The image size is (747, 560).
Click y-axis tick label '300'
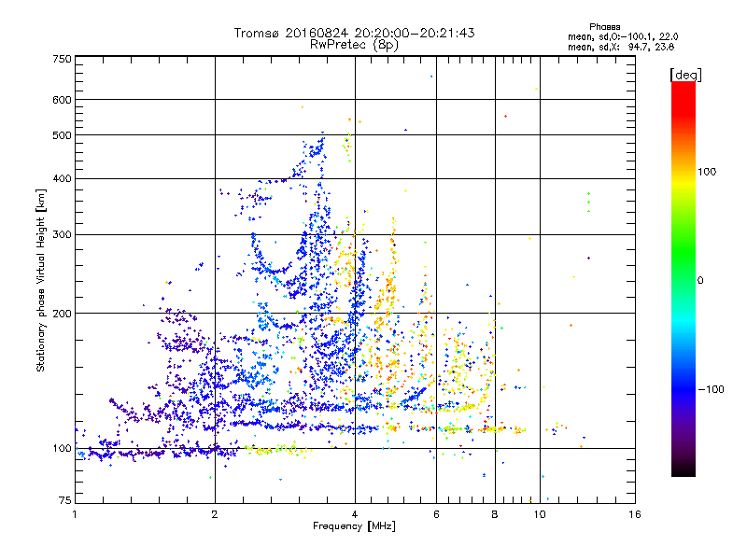62,235
